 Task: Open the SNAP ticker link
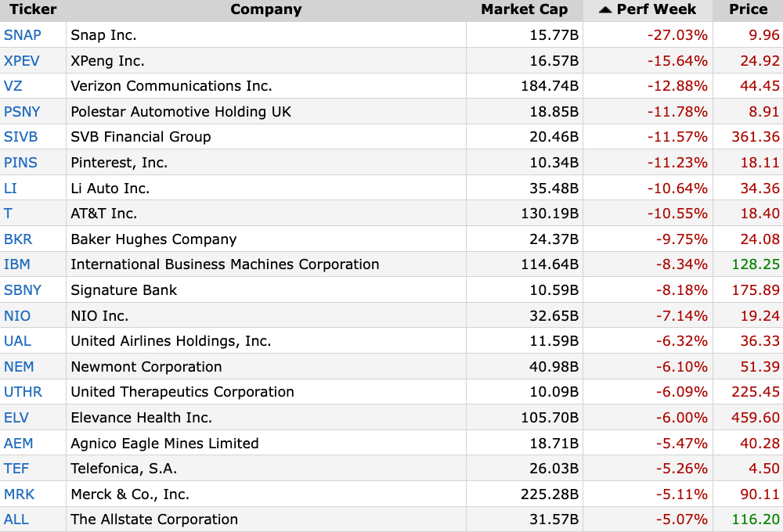[23, 35]
